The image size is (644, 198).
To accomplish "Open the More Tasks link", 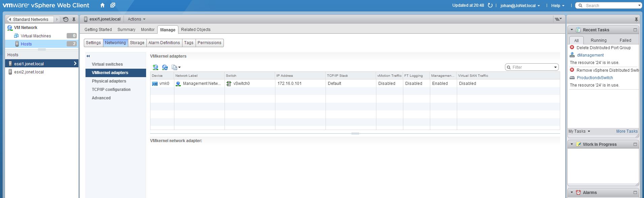I will click(627, 131).
